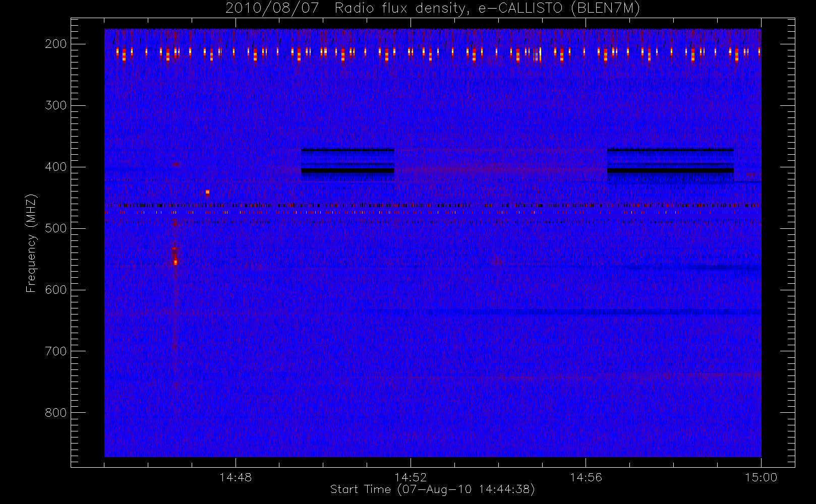Click the 15:00 time tick label

point(761,477)
